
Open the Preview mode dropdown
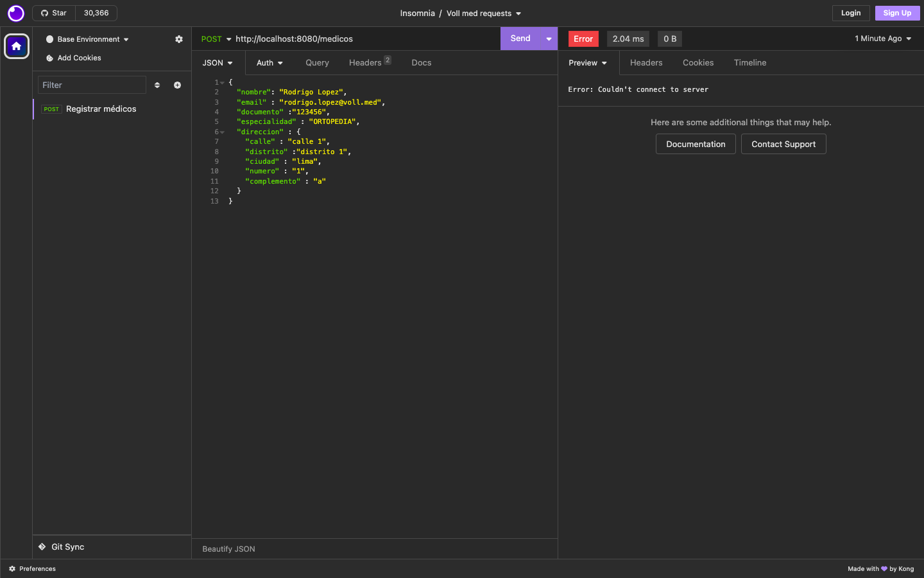pos(588,63)
